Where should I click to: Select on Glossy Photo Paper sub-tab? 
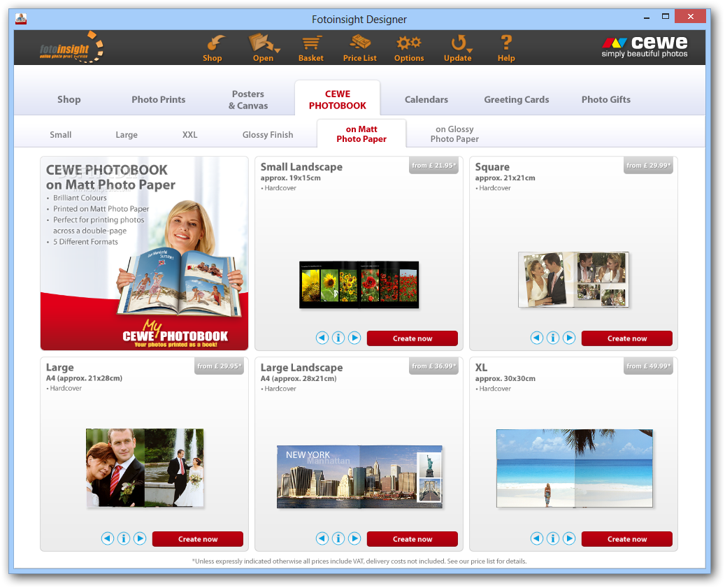(x=454, y=134)
